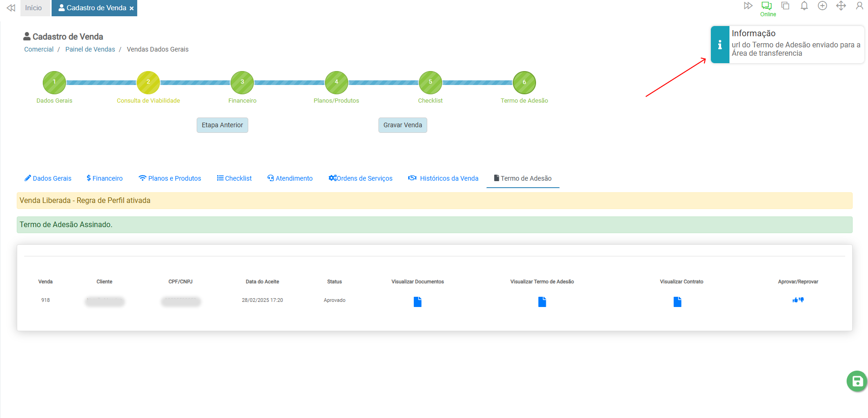
Task: Open the Visualizar Termo de Adesão document icon
Action: click(542, 302)
